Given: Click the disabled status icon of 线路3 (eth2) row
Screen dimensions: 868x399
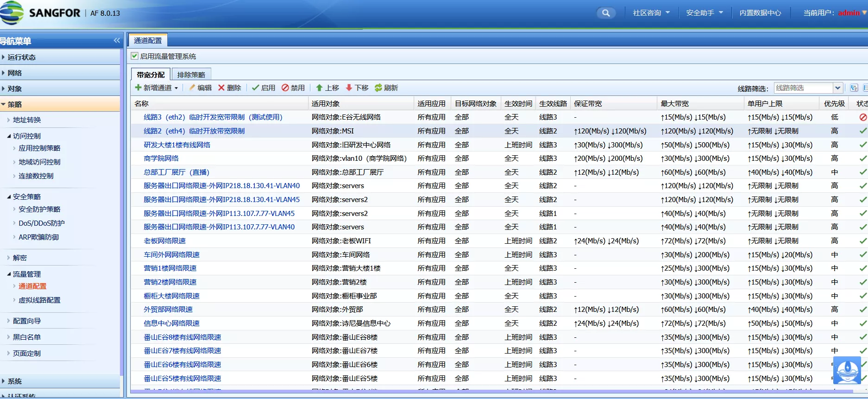Looking at the screenshot, I should click(863, 117).
